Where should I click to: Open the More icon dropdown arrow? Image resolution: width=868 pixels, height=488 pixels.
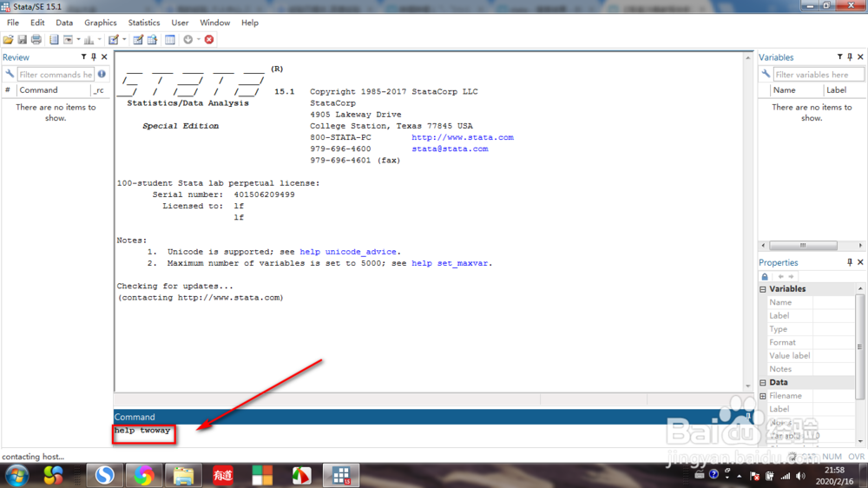point(198,39)
